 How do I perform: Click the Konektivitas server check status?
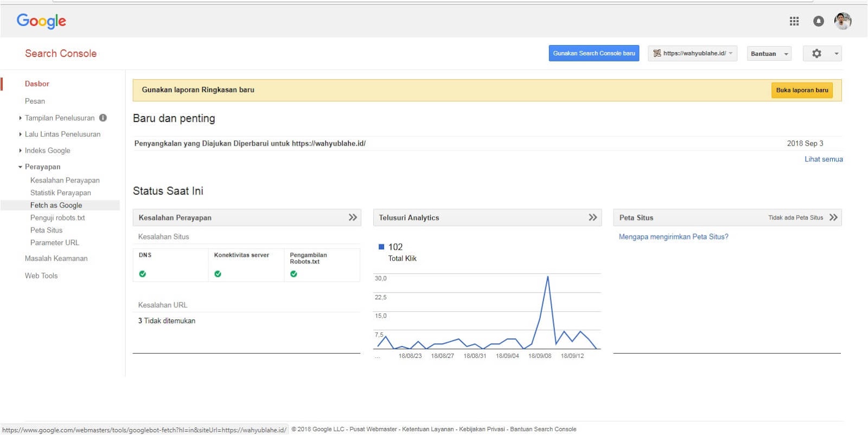pyautogui.click(x=218, y=274)
